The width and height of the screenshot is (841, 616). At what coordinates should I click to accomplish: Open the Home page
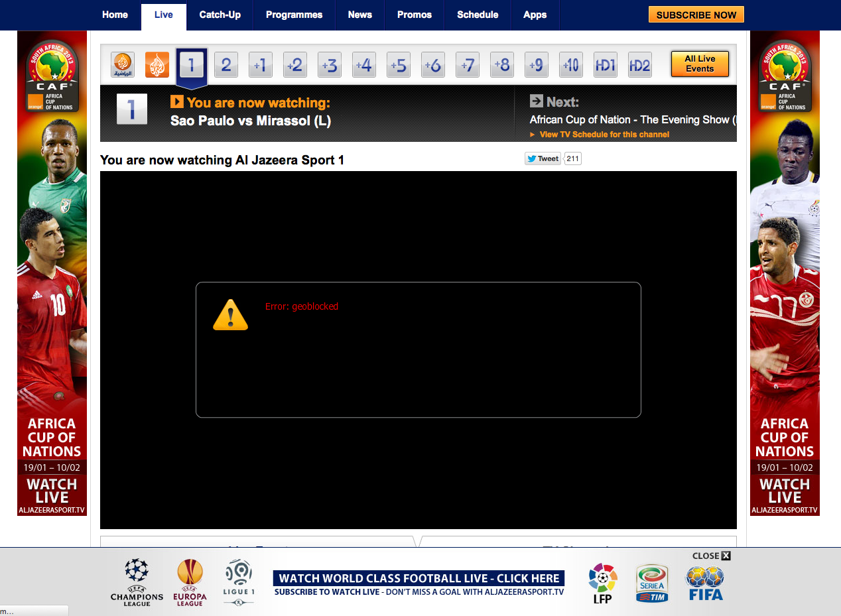click(x=115, y=15)
